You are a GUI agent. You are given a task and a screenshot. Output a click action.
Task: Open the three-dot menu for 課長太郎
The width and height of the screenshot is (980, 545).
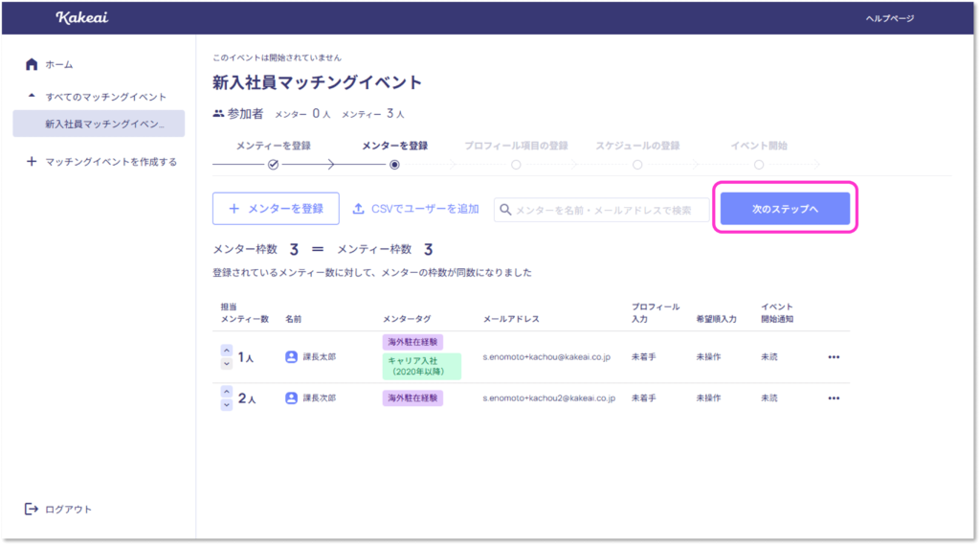(833, 357)
